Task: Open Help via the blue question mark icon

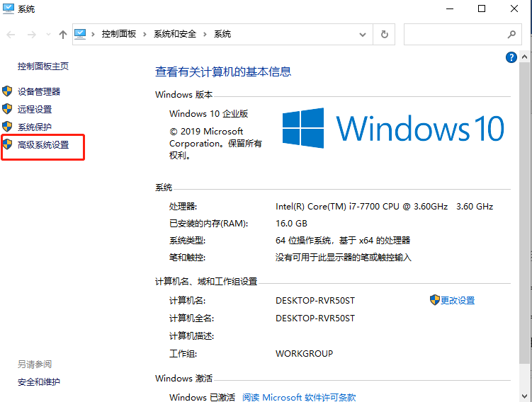Action: pos(511,58)
